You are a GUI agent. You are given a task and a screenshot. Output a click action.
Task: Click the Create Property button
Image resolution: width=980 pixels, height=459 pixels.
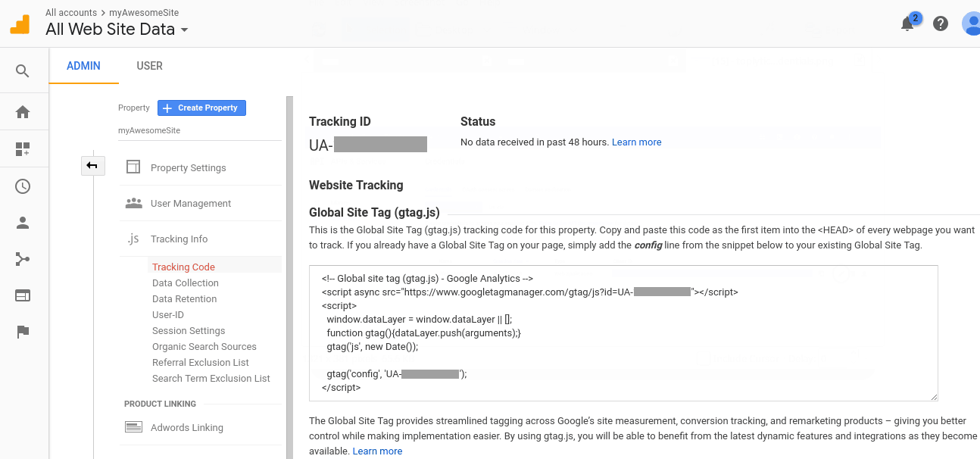coord(201,108)
